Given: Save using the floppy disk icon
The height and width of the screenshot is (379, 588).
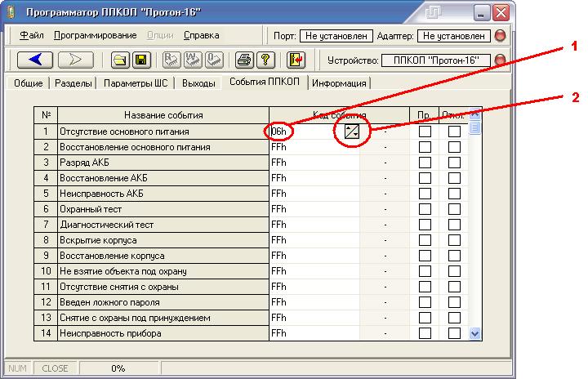Looking at the screenshot, I should (141, 60).
